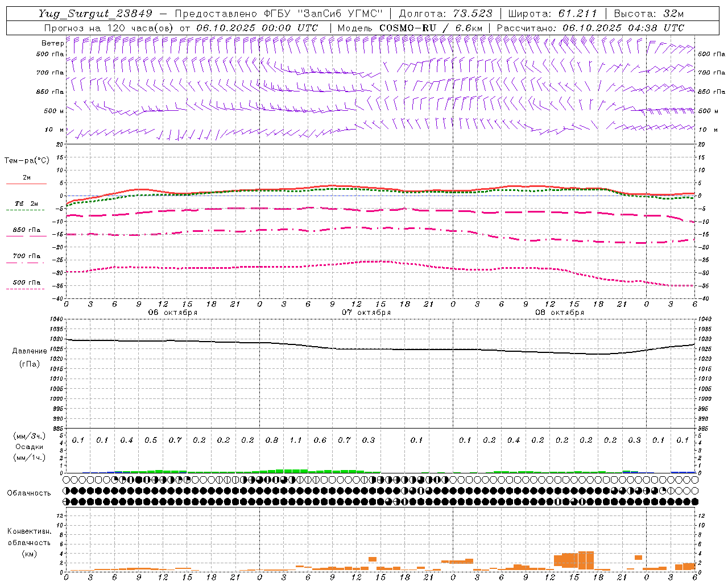Select the 500 м wind level label on left
The height and width of the screenshot is (582, 728).
(55, 111)
